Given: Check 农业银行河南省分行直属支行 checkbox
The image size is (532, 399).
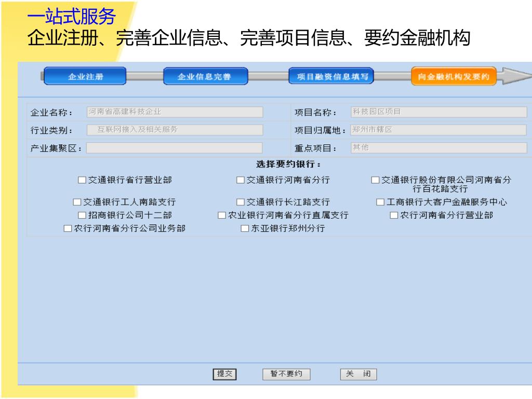Looking at the screenshot, I should [x=221, y=215].
